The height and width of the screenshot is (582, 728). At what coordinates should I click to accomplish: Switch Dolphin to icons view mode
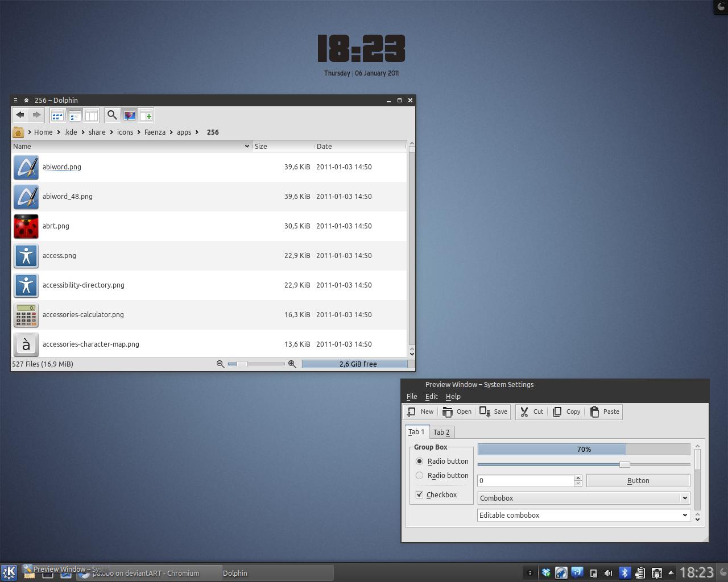click(57, 115)
